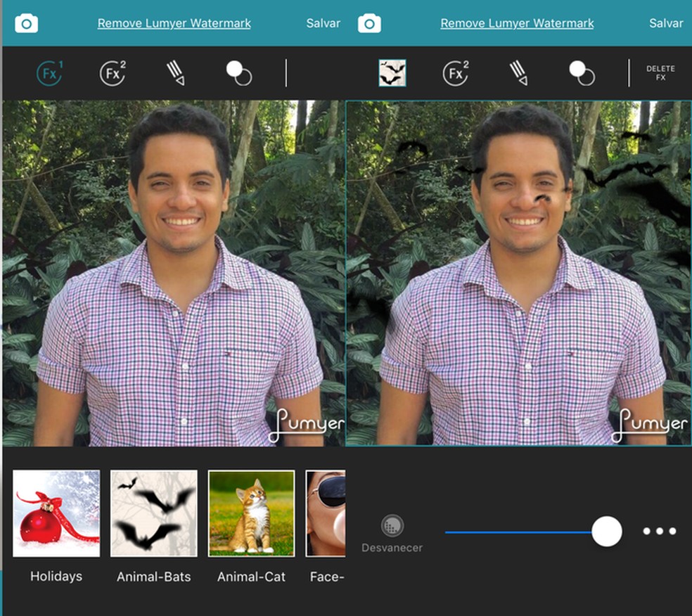Choose the Holidays effect thumbnail

point(56,513)
